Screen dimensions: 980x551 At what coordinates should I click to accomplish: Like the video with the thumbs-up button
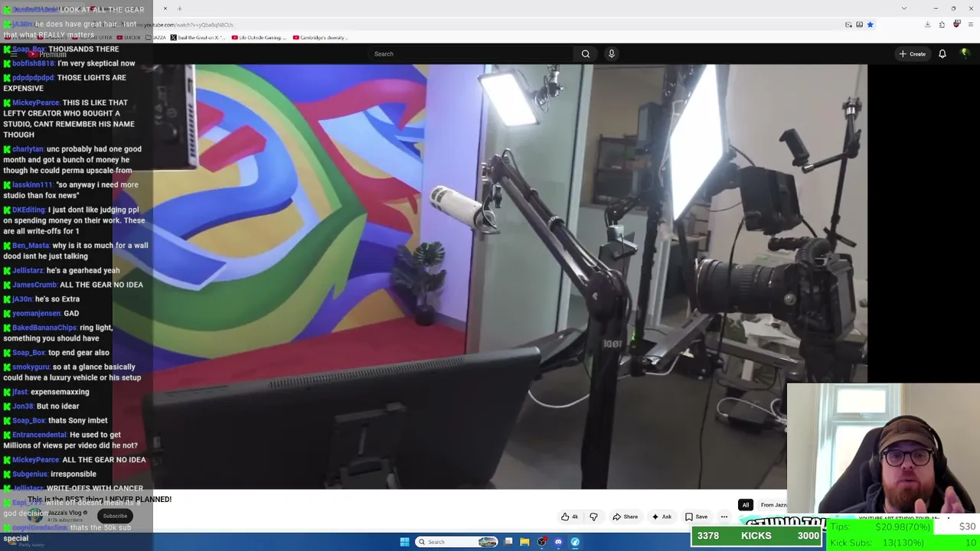point(570,517)
